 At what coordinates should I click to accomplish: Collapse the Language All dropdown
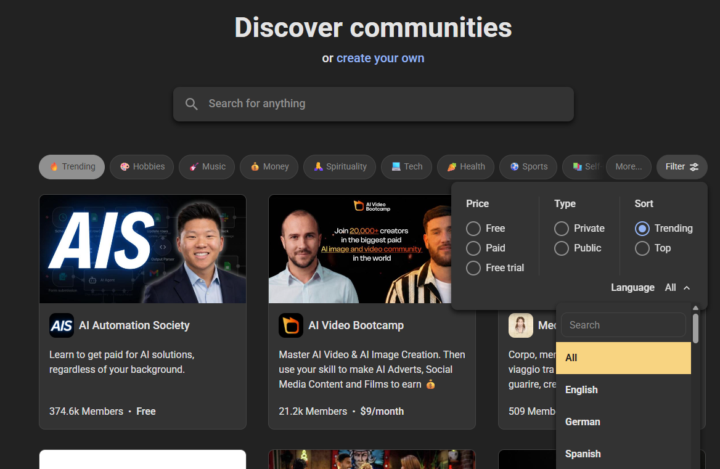pos(677,288)
